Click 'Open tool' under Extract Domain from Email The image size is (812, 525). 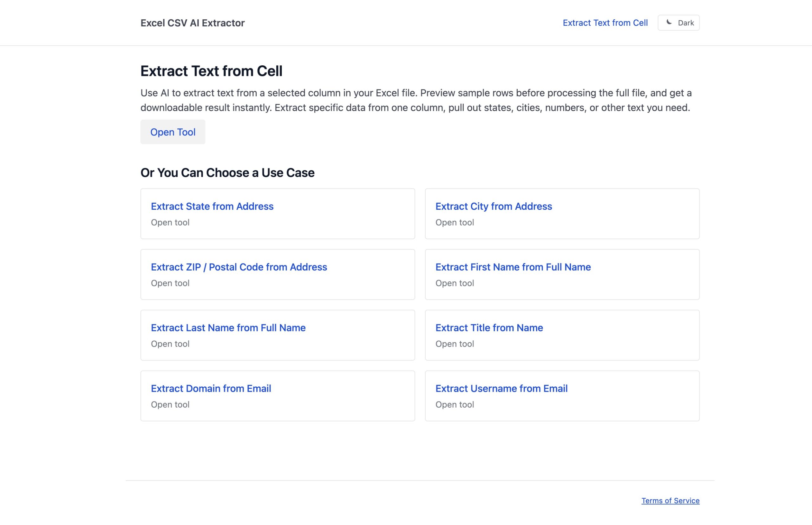click(170, 404)
